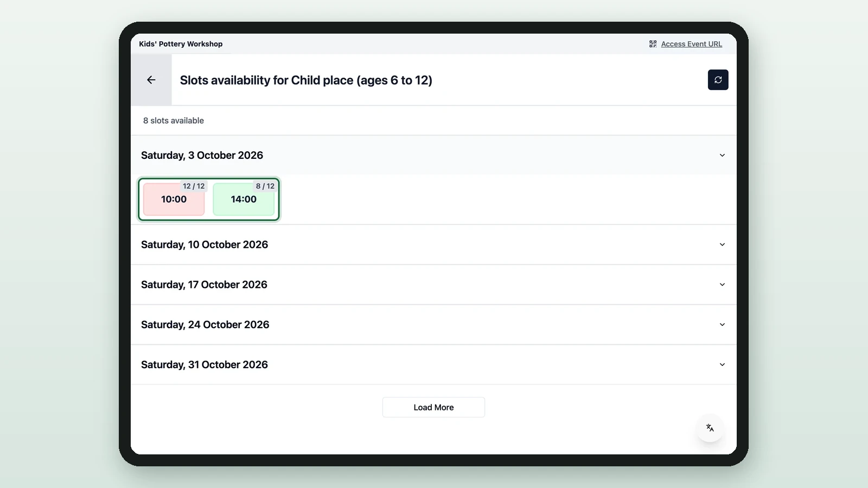Viewport: 868px width, 488px height.
Task: Click the Saturday, 31 October 2026 heading
Action: (205, 365)
